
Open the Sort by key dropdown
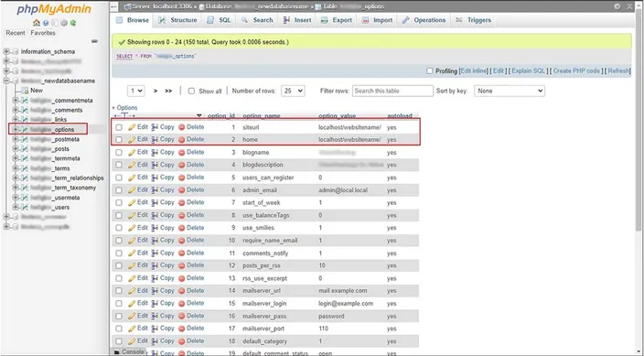[510, 91]
